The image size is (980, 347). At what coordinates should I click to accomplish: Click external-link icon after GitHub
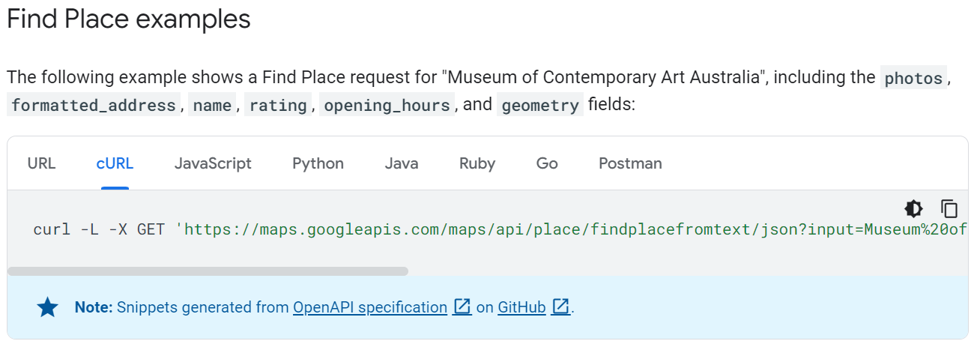(561, 307)
